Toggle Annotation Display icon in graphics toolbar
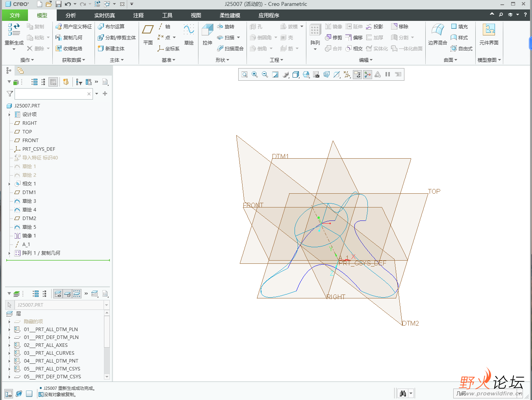Viewport: 532px width, 400px height. point(357,74)
